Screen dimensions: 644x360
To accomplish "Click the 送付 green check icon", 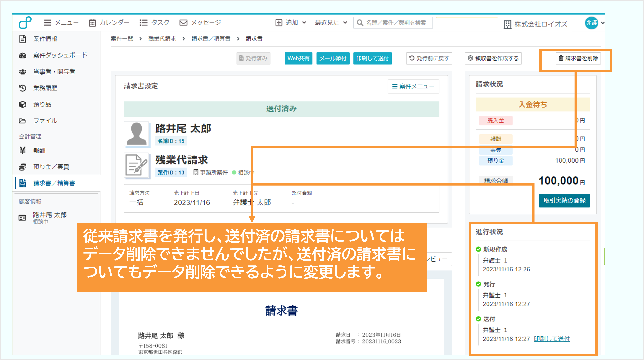I will pos(478,319).
